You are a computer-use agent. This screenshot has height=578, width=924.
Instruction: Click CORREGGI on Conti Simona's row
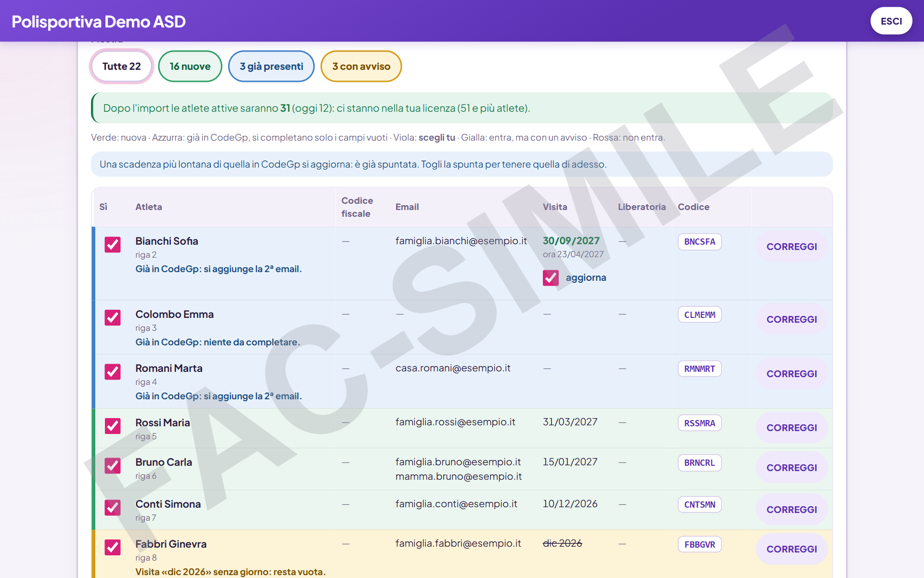point(792,510)
